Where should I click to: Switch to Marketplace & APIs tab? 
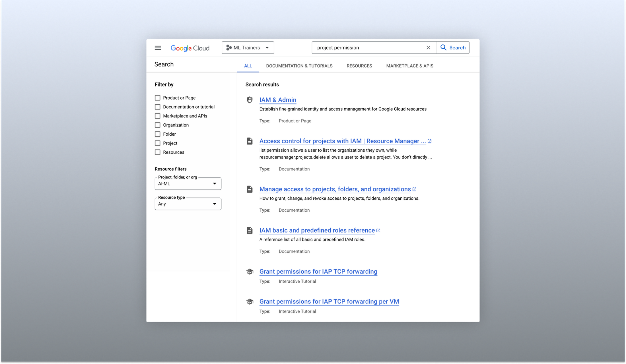[x=409, y=66]
